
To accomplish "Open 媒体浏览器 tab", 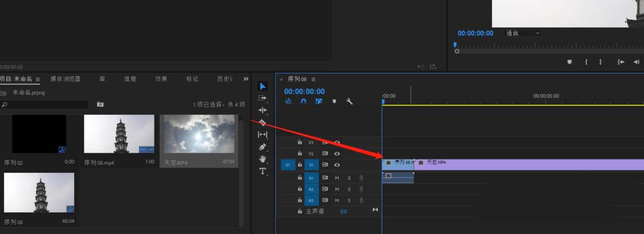I will 65,79.
